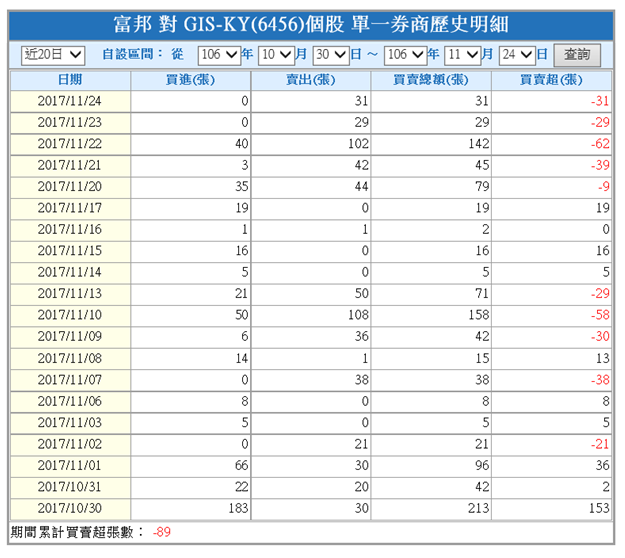
Task: Click cumulative total -89 at bottom
Action: tap(162, 532)
